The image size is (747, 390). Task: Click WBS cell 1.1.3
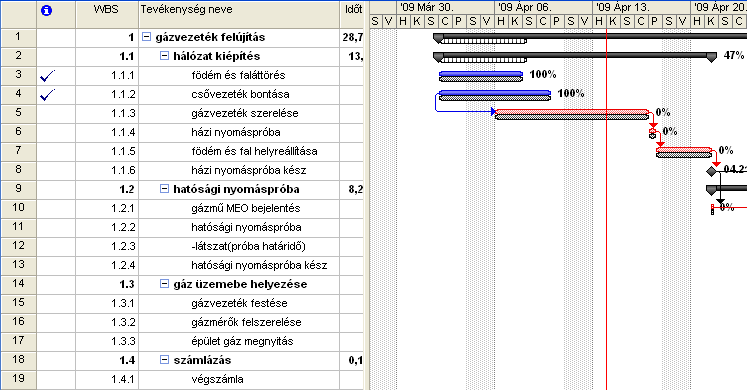pos(107,113)
